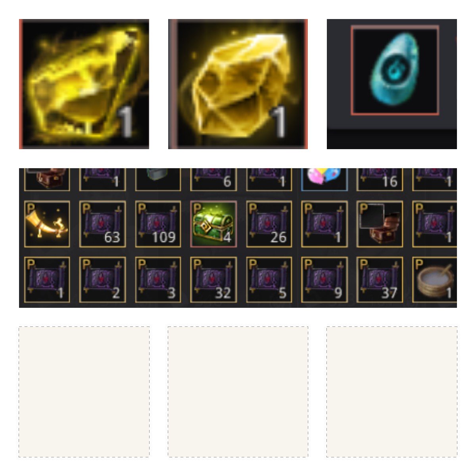Click the golden horn inventory item
Screen dimensions: 476x476
point(47,224)
